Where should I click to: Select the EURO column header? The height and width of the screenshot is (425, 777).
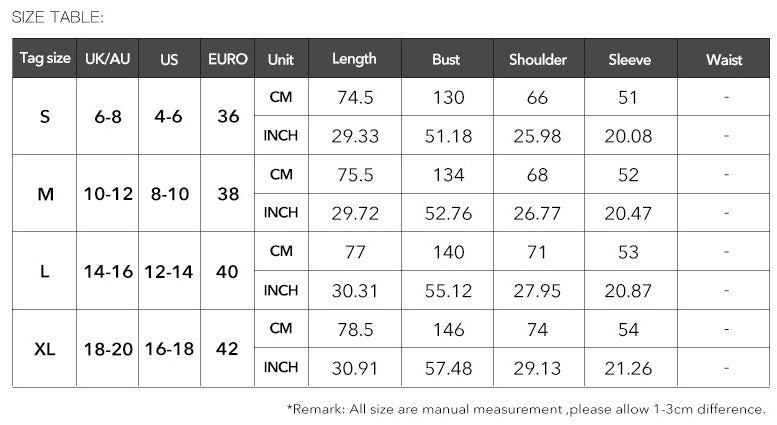coord(228,59)
